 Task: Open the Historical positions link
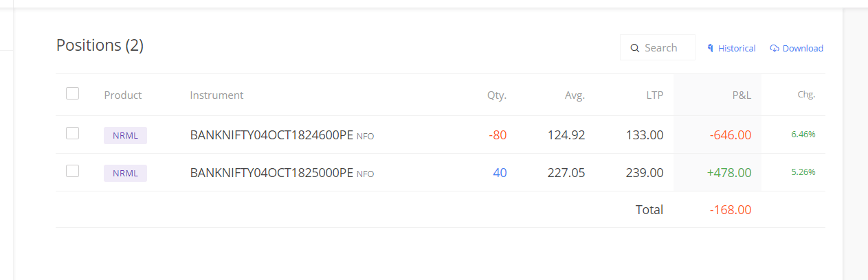[732, 48]
